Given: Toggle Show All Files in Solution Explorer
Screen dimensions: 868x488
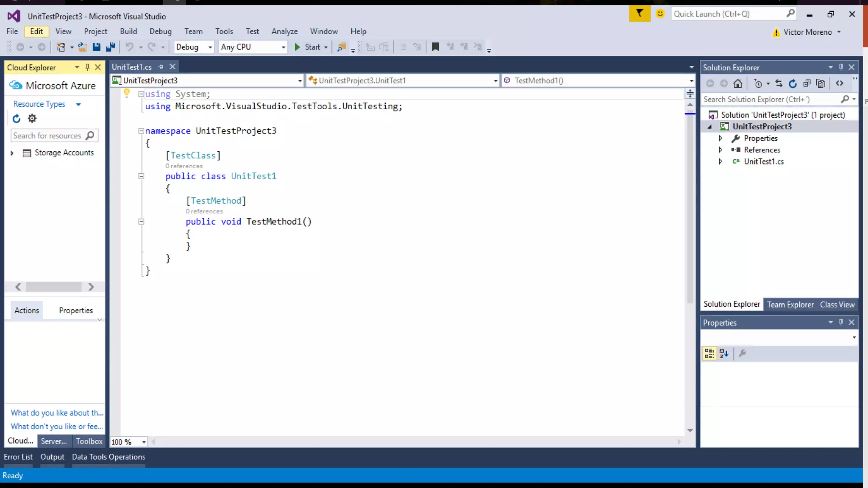Looking at the screenshot, I should click(x=821, y=83).
